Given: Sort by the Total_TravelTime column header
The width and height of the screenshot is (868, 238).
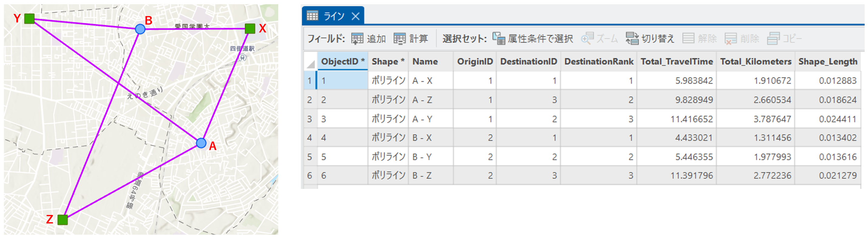Looking at the screenshot, I should click(677, 62).
